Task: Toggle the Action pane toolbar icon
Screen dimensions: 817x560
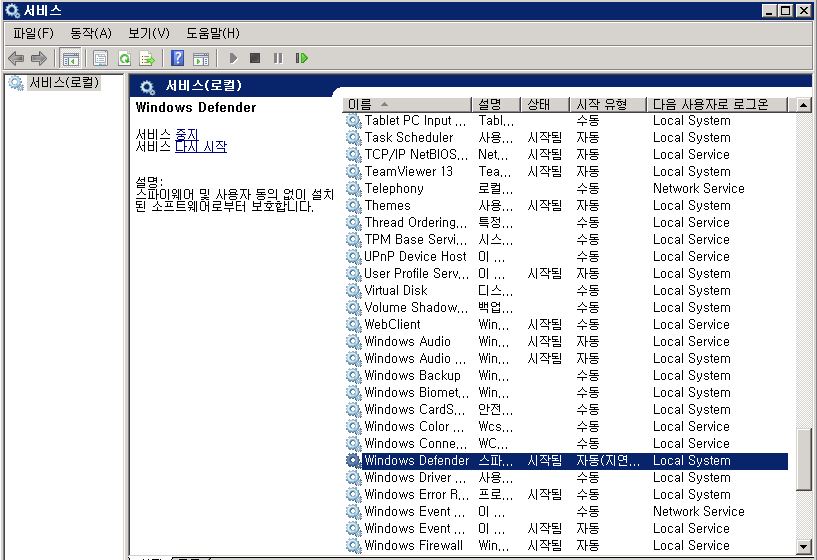Action: pos(201,58)
